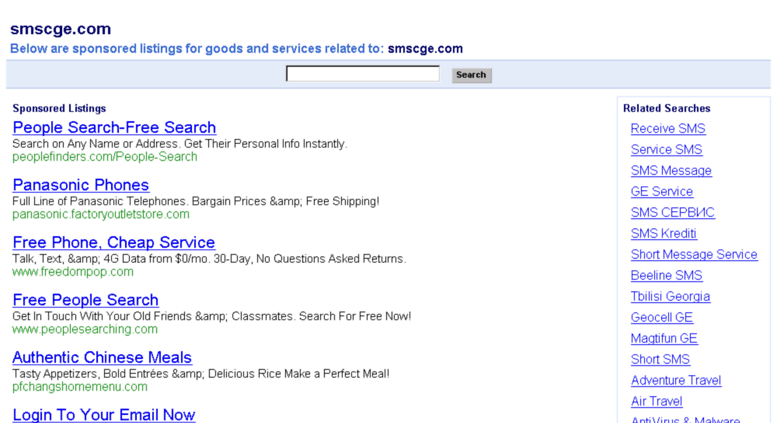777x423 pixels.
Task: Open People Search-Free Search listing
Action: pos(114,127)
